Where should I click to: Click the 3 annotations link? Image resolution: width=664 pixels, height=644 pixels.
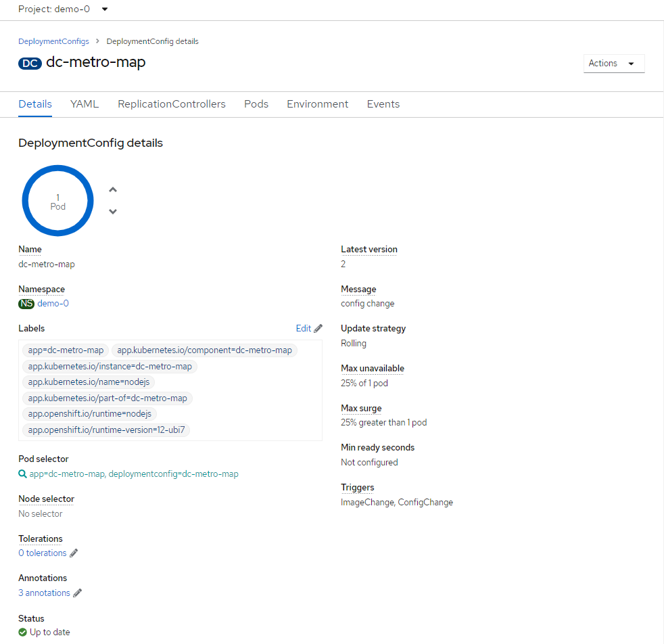44,593
